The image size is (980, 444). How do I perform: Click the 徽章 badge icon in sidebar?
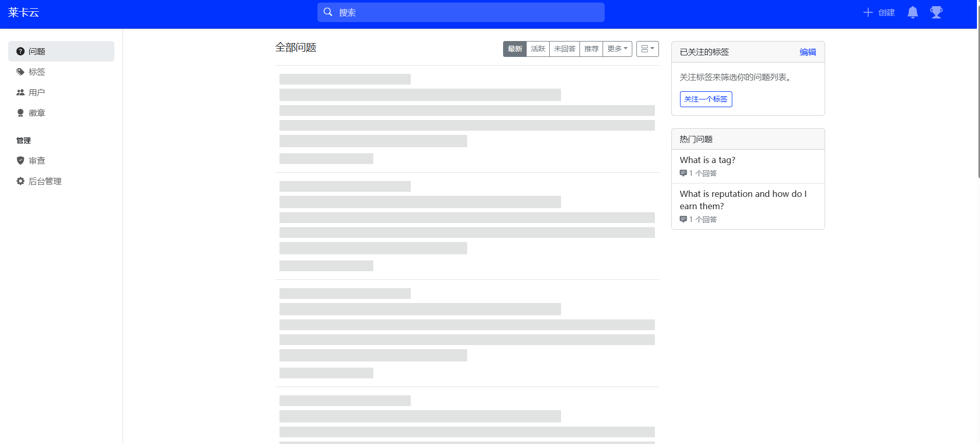[21, 113]
